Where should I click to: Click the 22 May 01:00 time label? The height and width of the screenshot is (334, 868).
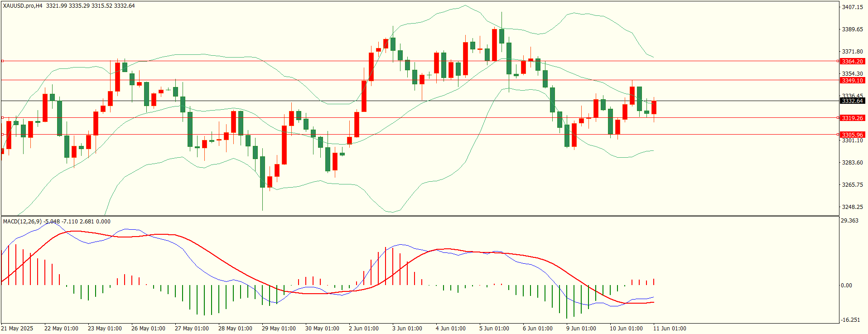[61, 329]
